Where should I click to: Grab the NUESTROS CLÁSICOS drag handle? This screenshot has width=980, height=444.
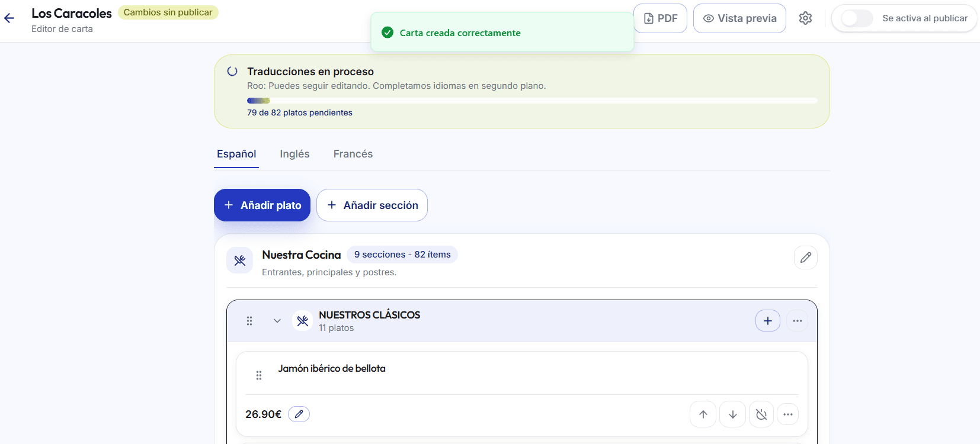click(249, 321)
